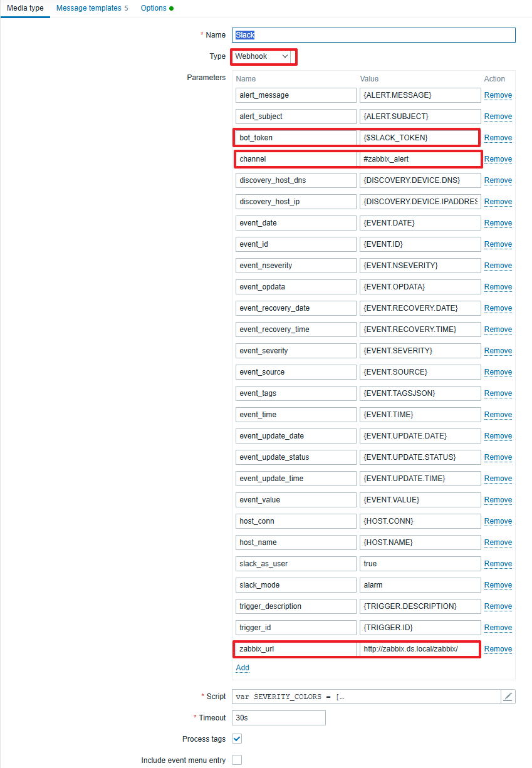
Task: Switch to the Media type tab
Action: [25, 8]
